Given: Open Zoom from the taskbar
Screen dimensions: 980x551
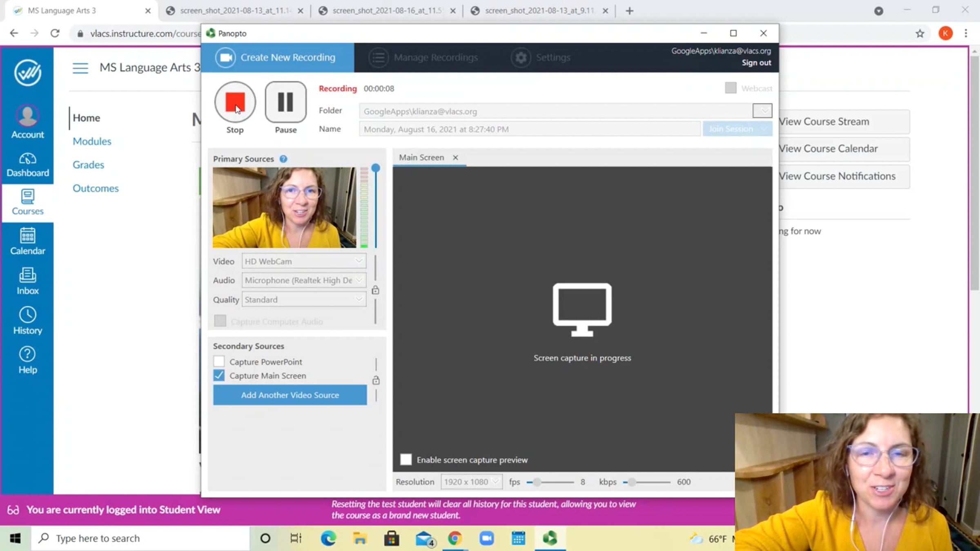Looking at the screenshot, I should 486,538.
